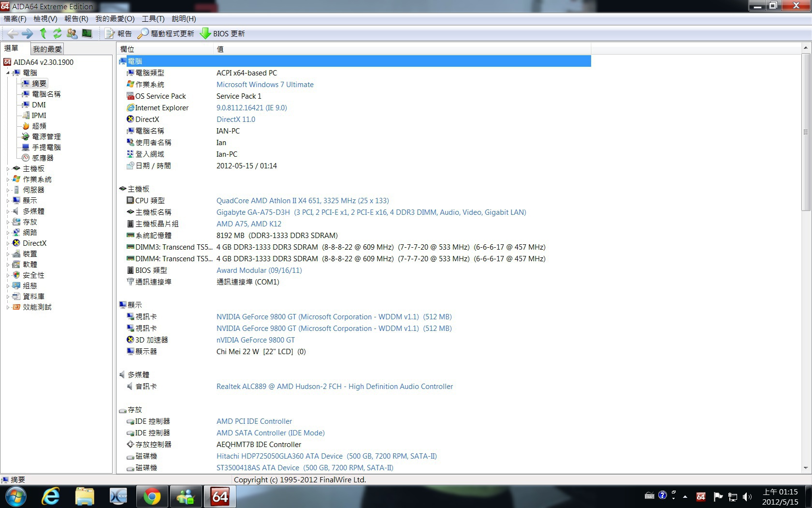Select 手提電腦 tree item

tap(46, 148)
